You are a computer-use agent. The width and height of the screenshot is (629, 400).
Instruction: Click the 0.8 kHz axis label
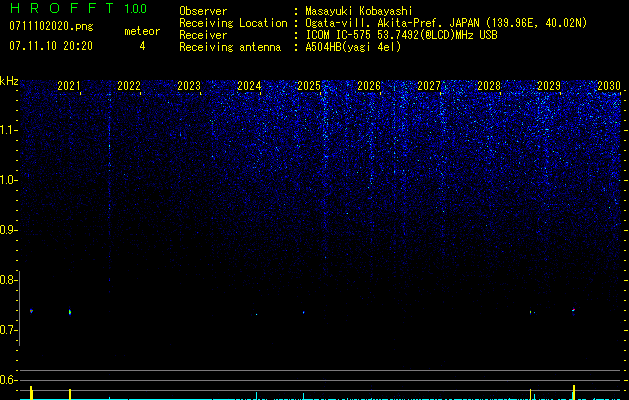[x=8, y=280]
